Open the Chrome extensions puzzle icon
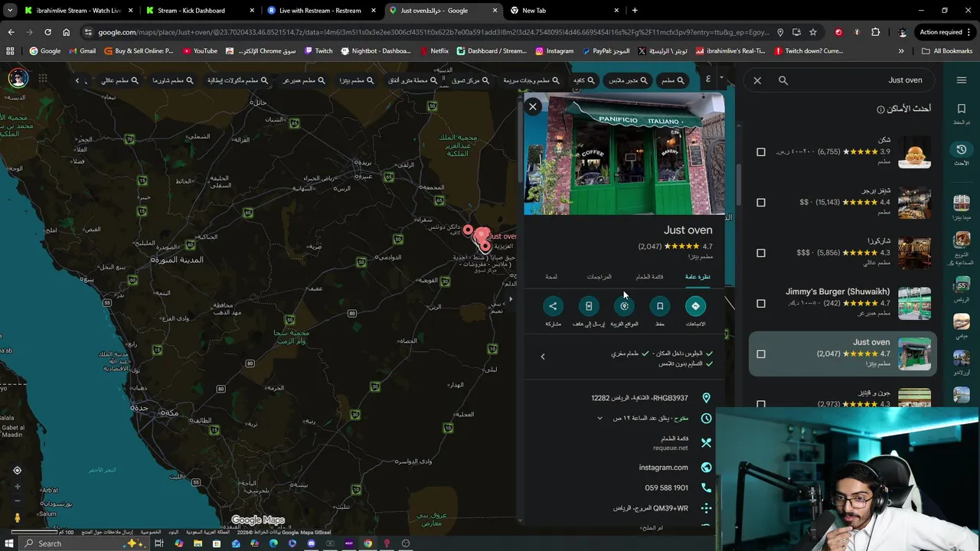Image resolution: width=980 pixels, height=551 pixels. click(876, 32)
